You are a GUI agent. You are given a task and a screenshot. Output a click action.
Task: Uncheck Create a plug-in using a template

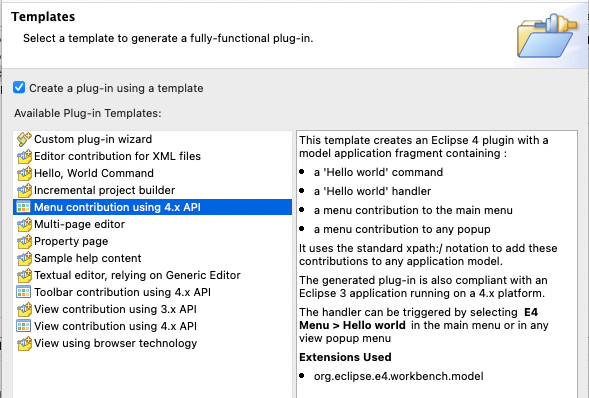[x=19, y=87]
